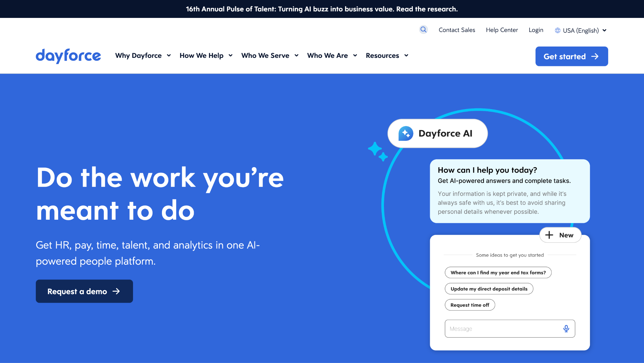The image size is (644, 363).
Task: Click the microphone icon in message box
Action: tap(566, 328)
